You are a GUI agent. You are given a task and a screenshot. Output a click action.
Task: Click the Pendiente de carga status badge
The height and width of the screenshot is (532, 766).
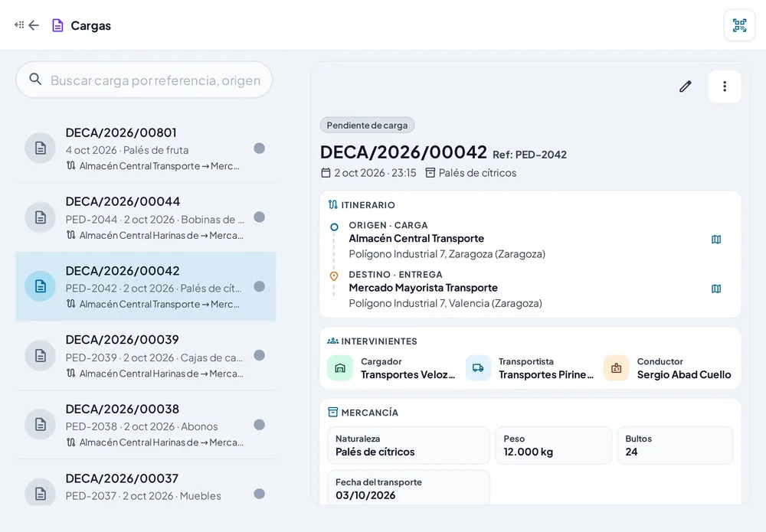tap(368, 126)
